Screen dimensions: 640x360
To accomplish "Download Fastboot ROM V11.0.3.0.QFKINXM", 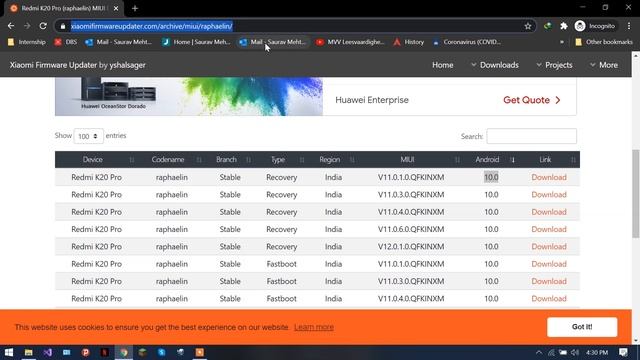I will click(x=549, y=281).
